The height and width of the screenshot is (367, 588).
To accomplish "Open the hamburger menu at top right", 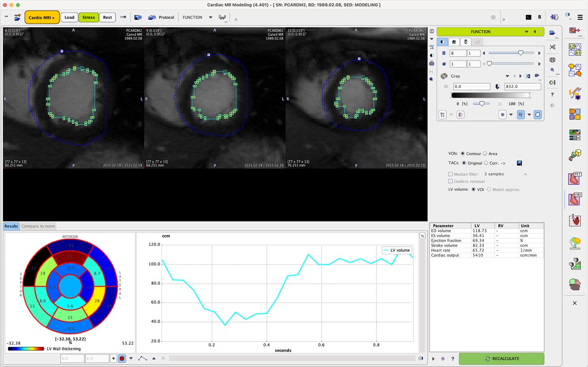I will pos(580,17).
